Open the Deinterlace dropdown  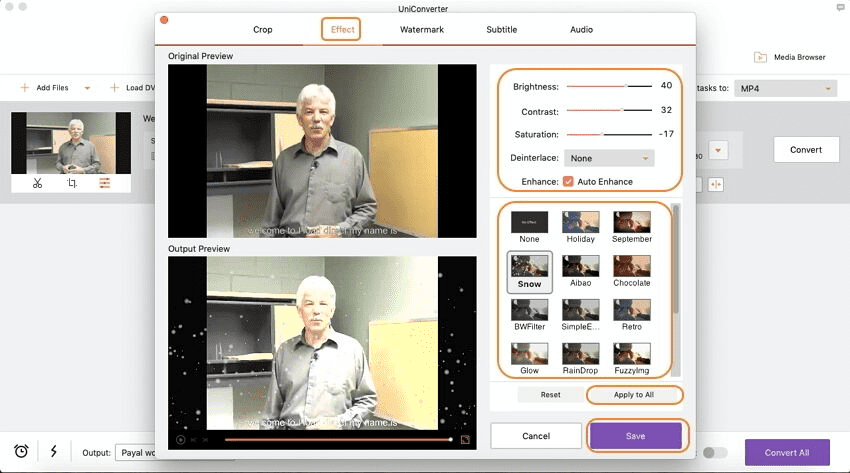click(x=609, y=158)
